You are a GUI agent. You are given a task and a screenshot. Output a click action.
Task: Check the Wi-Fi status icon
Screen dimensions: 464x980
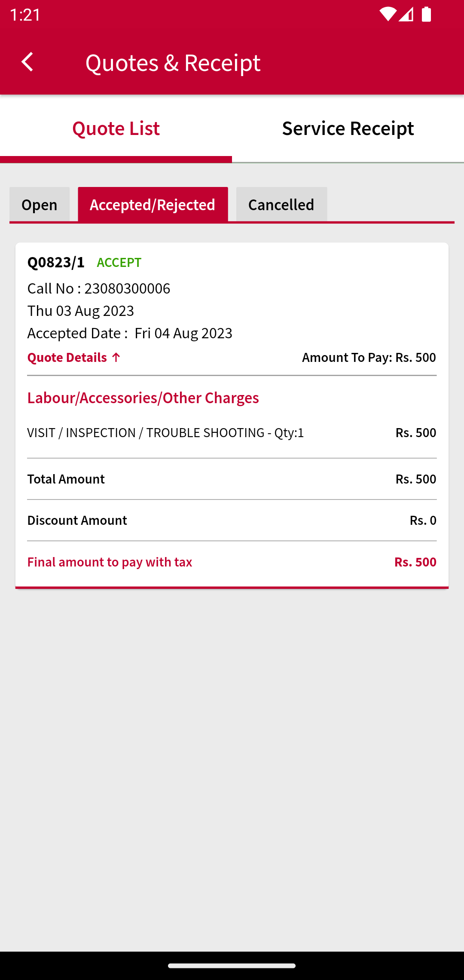(x=387, y=14)
